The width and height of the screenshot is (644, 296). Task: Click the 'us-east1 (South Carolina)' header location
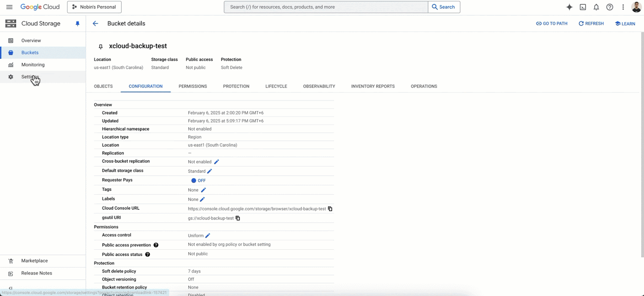(x=118, y=68)
